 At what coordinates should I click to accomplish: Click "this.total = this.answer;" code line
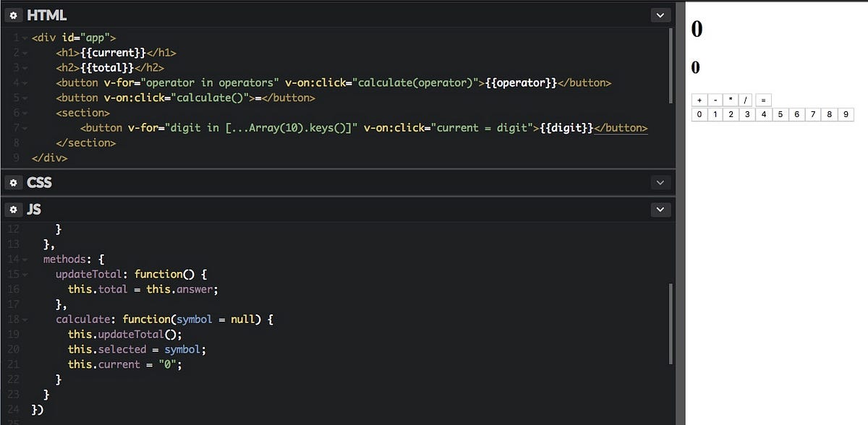tap(143, 289)
